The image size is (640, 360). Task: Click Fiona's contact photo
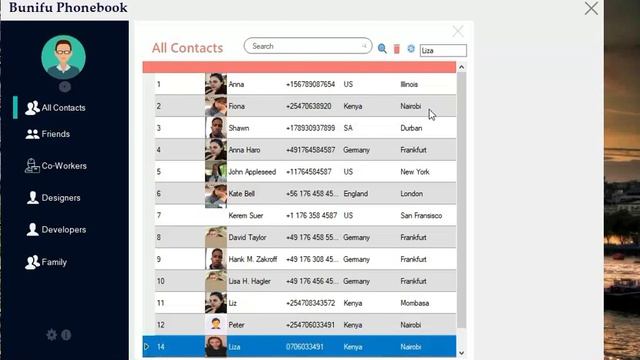click(x=216, y=106)
